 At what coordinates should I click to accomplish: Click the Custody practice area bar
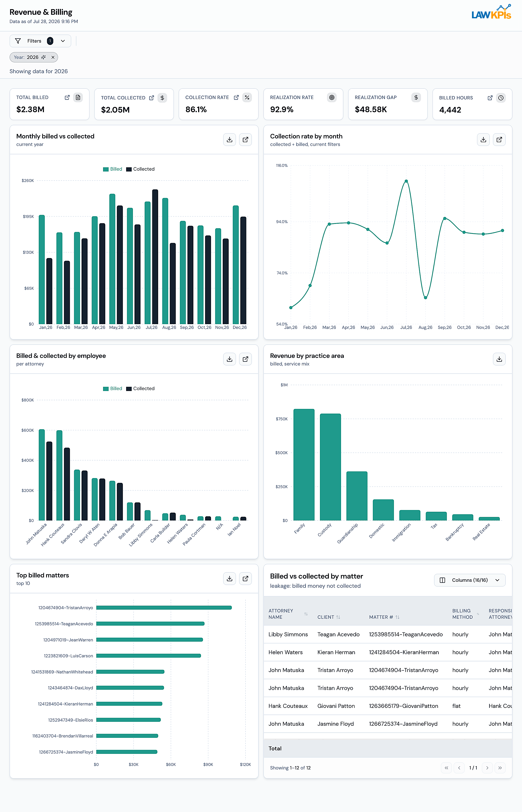[330, 467]
